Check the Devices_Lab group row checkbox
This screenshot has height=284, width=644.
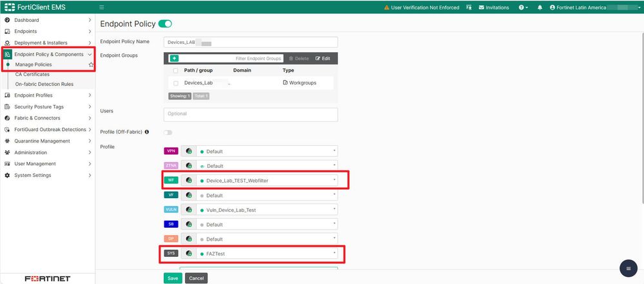tap(176, 83)
